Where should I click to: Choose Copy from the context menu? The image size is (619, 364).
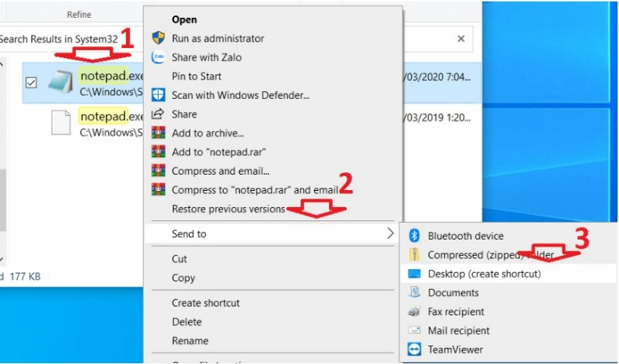pyautogui.click(x=183, y=277)
